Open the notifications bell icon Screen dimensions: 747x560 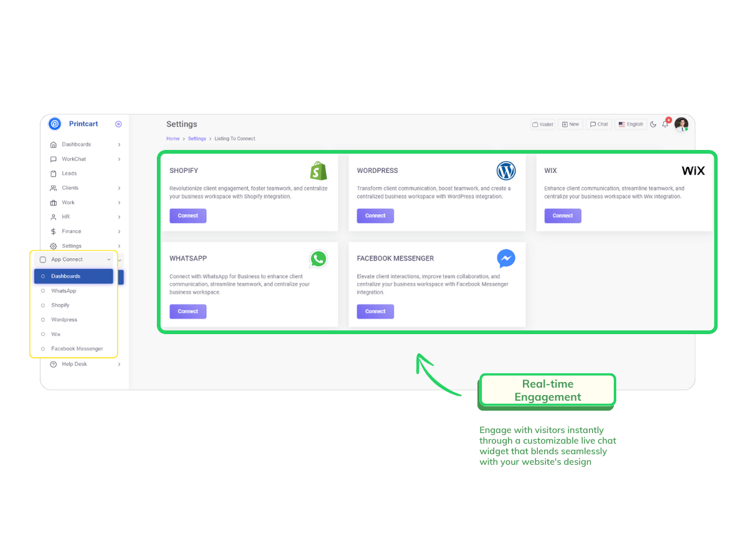coord(665,124)
